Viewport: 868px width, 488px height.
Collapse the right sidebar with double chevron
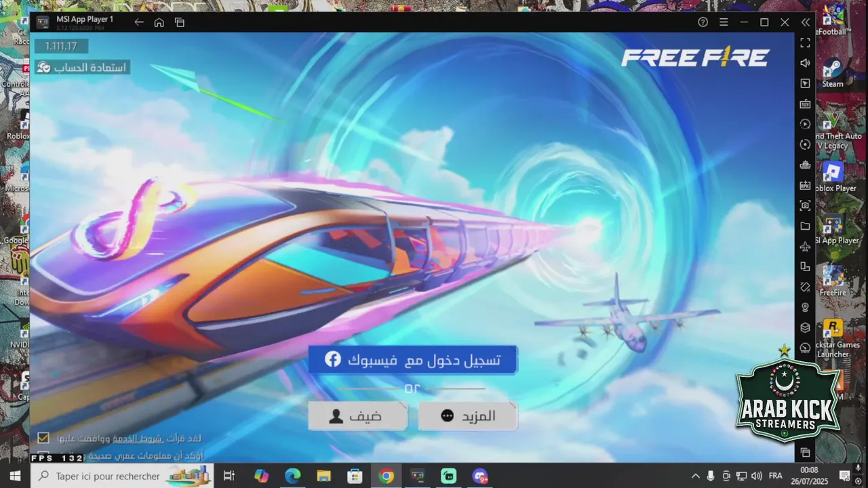(806, 22)
